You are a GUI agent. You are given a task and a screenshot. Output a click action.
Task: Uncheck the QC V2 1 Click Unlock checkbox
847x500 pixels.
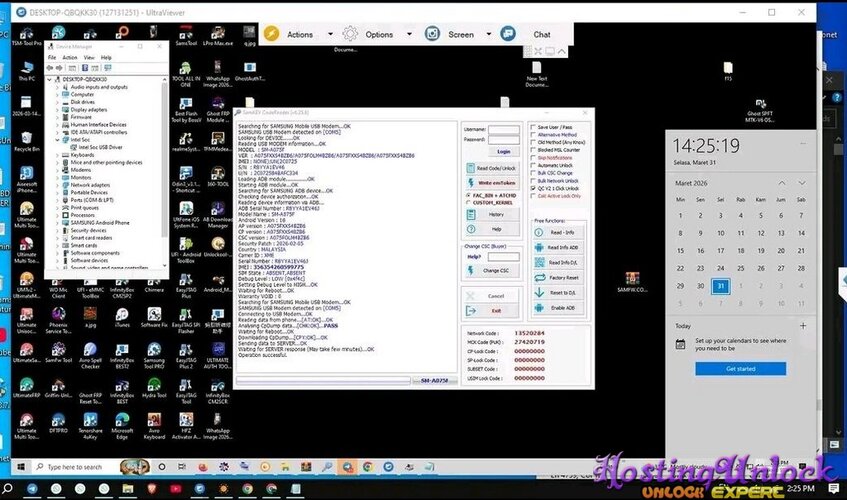click(533, 188)
